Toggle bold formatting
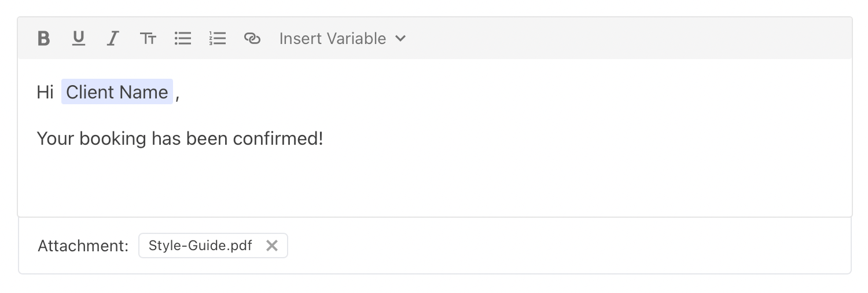Screen dimensions: 868x293 (43, 39)
